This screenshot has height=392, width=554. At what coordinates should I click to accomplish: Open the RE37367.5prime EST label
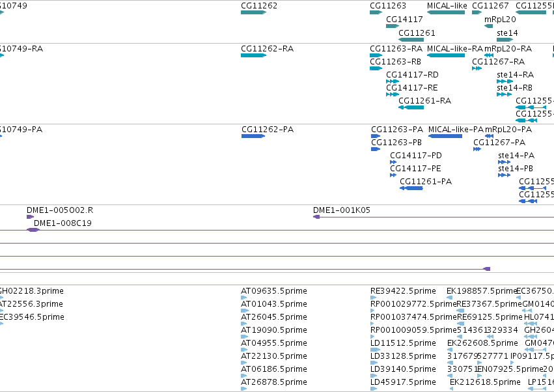coord(490,304)
